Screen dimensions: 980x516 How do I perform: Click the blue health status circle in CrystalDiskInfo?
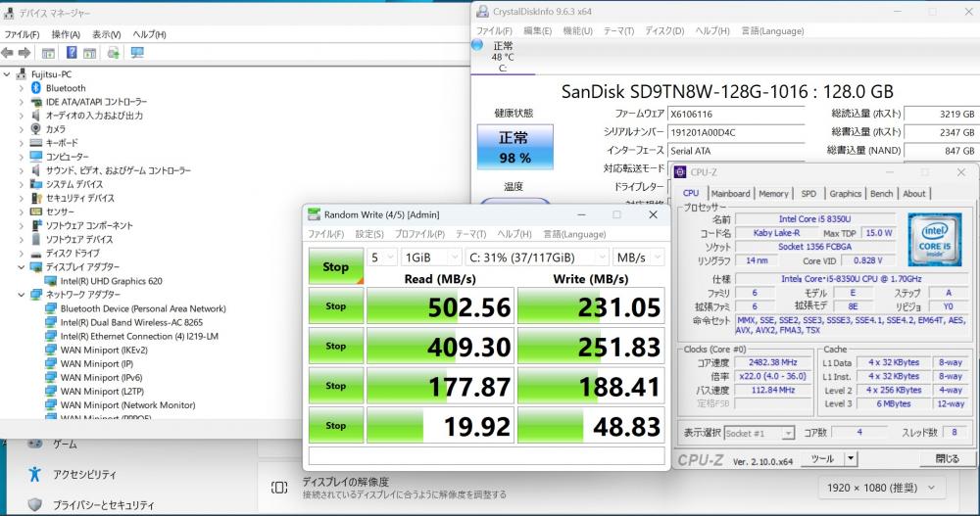coord(477,45)
